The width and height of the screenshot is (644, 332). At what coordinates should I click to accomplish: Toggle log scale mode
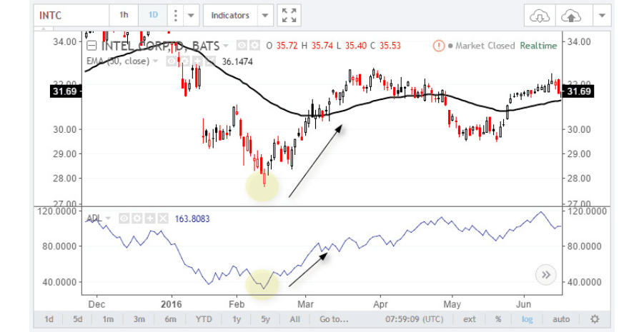click(x=527, y=319)
